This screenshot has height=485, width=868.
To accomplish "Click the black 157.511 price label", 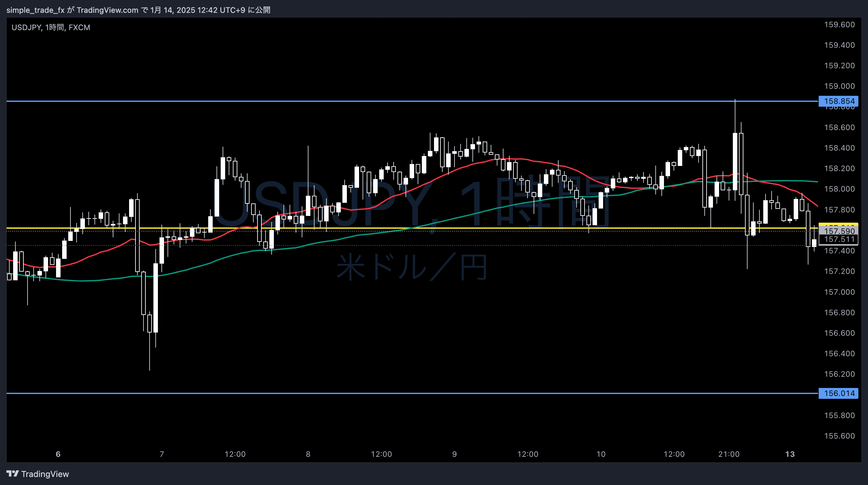I will (839, 239).
